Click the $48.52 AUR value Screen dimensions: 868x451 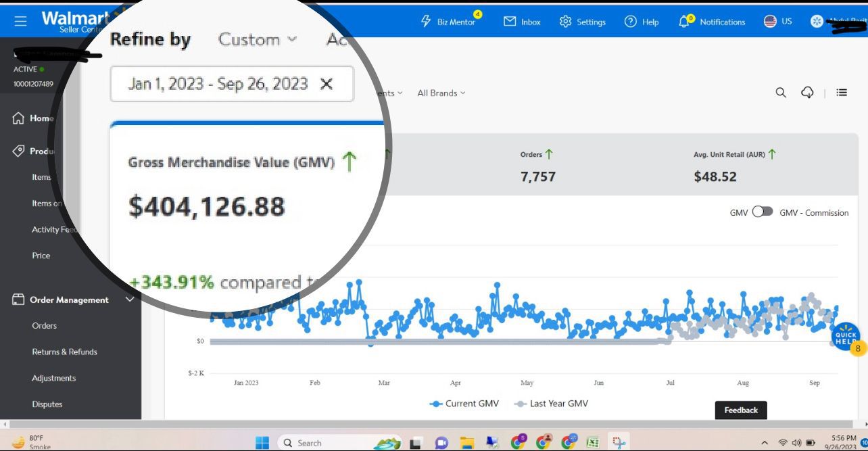(715, 176)
